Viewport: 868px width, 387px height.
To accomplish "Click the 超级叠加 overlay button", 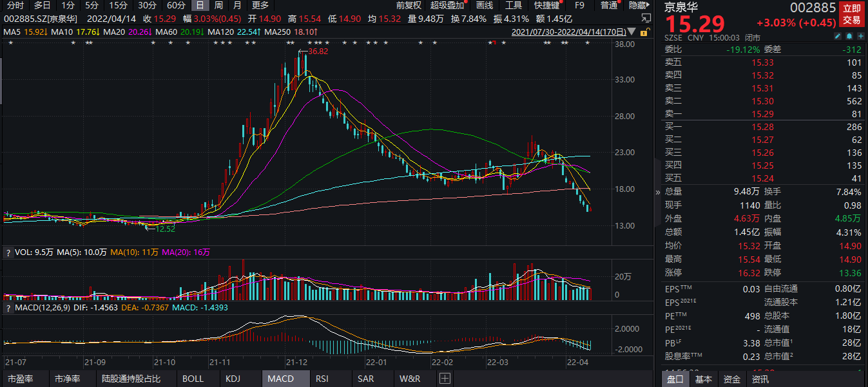I will pyautogui.click(x=447, y=5).
